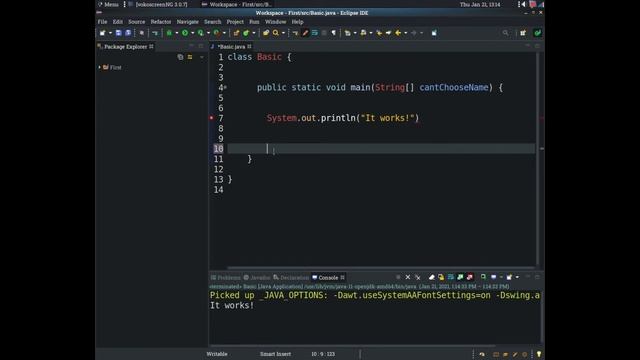This screenshot has width=640, height=360.
Task: Click the Pin Editor toolbar icon
Action: coord(434,33)
